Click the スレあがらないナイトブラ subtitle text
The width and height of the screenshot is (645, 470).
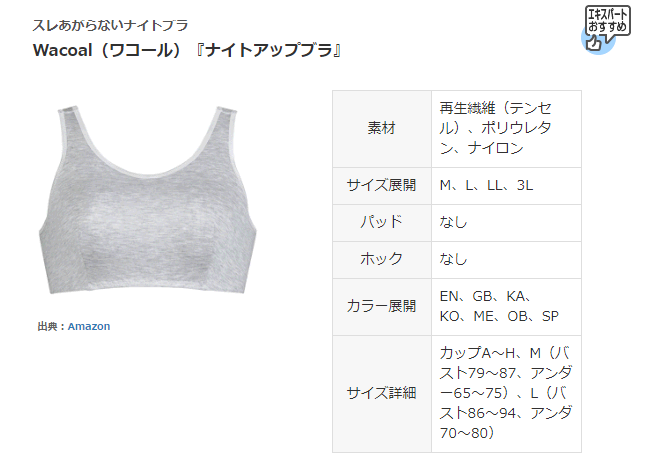pyautogui.click(x=110, y=25)
